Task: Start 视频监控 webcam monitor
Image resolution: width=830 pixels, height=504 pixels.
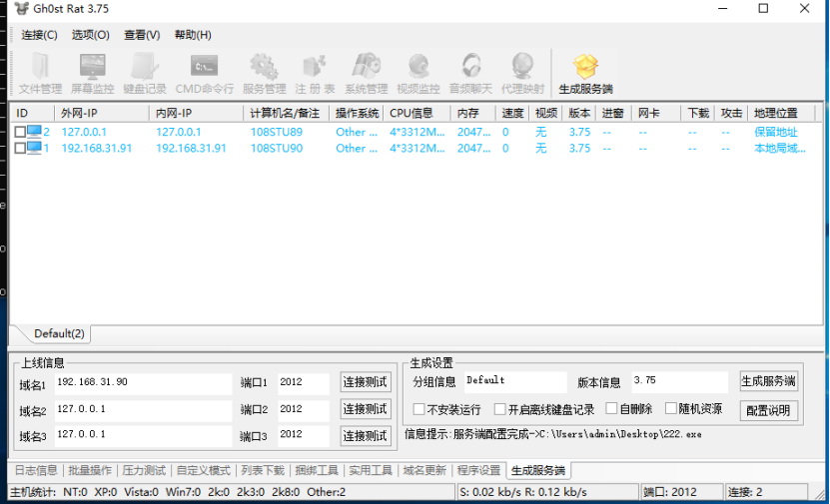Action: click(418, 74)
